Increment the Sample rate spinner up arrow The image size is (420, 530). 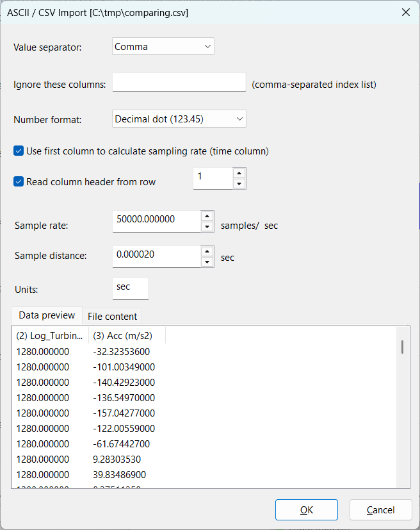(x=207, y=216)
